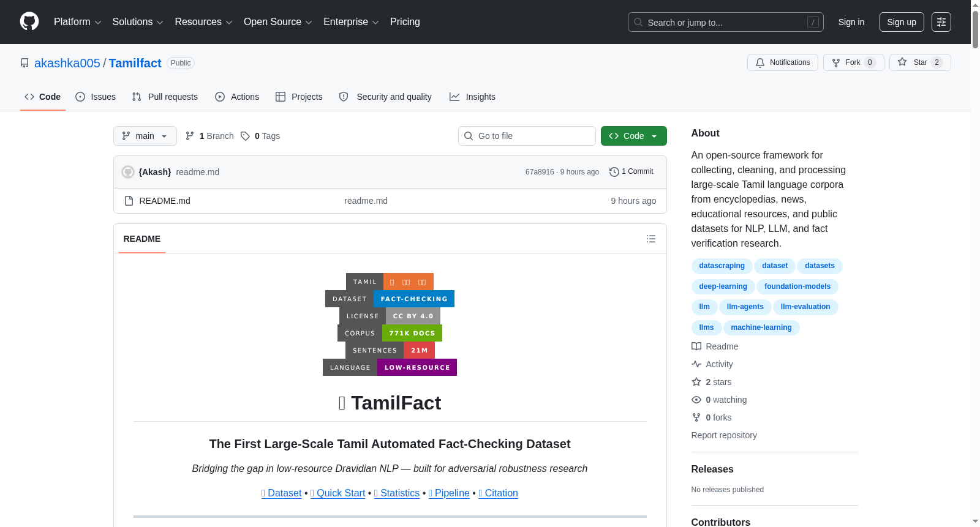Click the README tab heading
980x527 pixels.
tap(142, 239)
